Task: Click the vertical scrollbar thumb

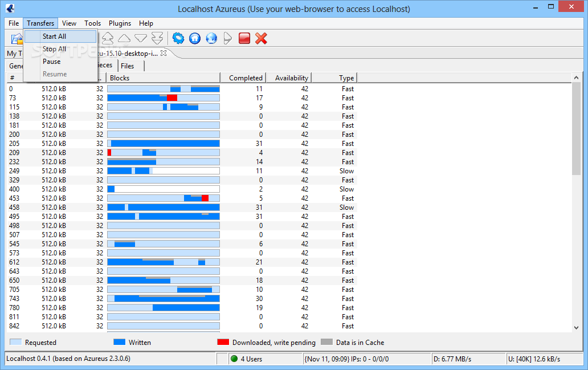Action: coord(577,129)
